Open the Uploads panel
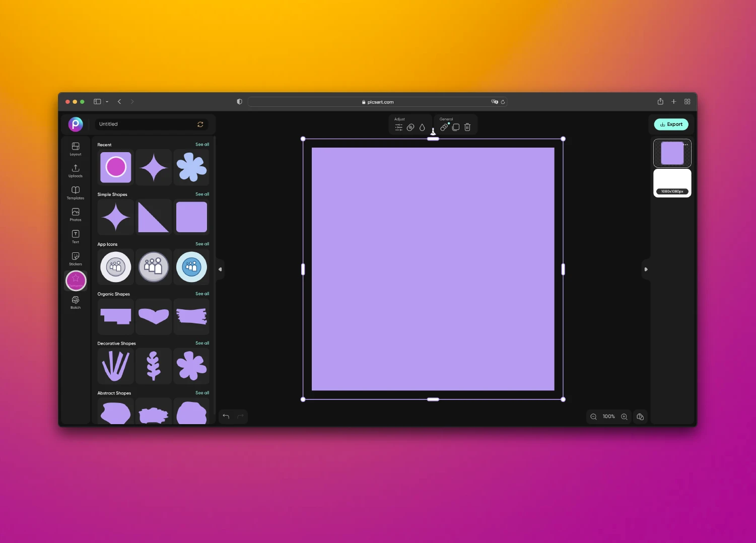 click(75, 170)
